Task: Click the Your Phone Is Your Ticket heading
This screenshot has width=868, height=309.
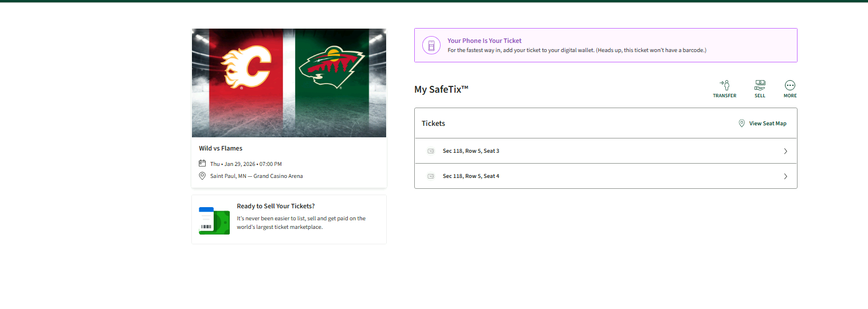Action: tap(484, 41)
